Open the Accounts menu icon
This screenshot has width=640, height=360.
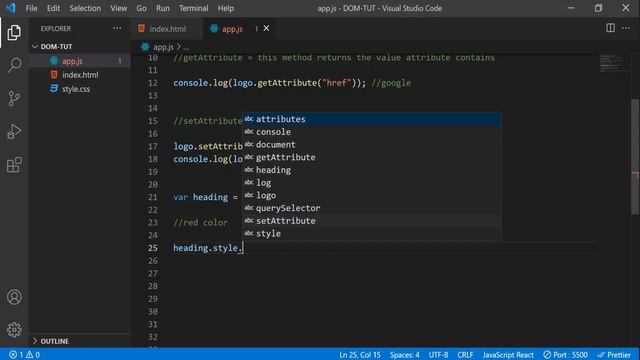[14, 297]
